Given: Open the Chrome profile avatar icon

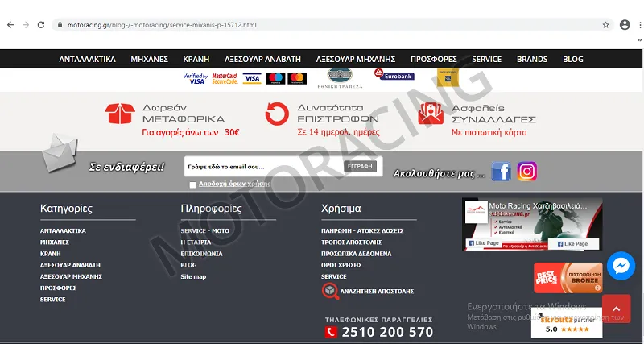Looking at the screenshot, I should point(625,25).
